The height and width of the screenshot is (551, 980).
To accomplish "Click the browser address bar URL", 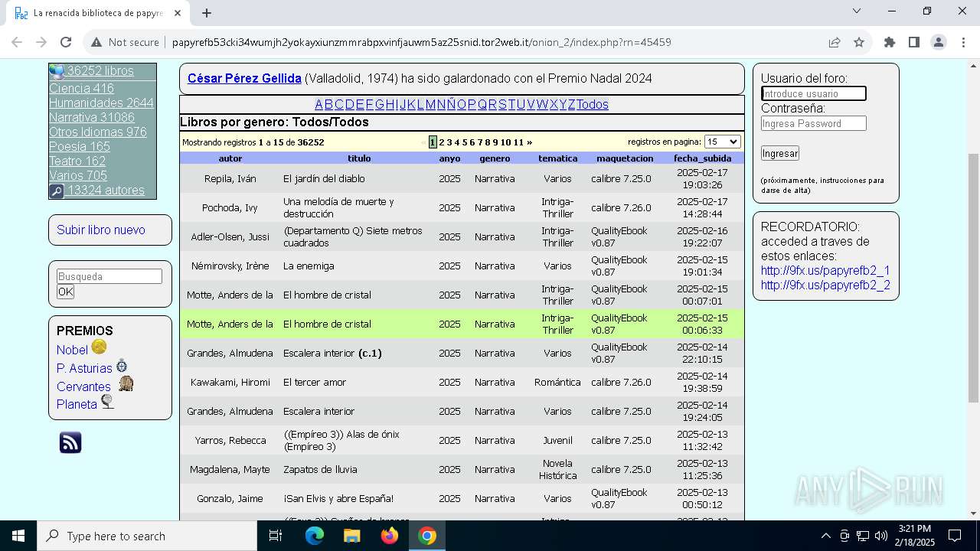I will click(x=422, y=42).
